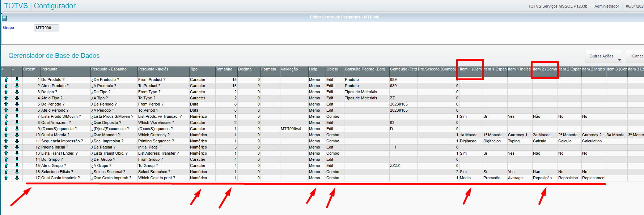Image resolution: width=644 pixels, height=215 pixels.
Task: Click the Validação column header
Action: click(x=294, y=71)
